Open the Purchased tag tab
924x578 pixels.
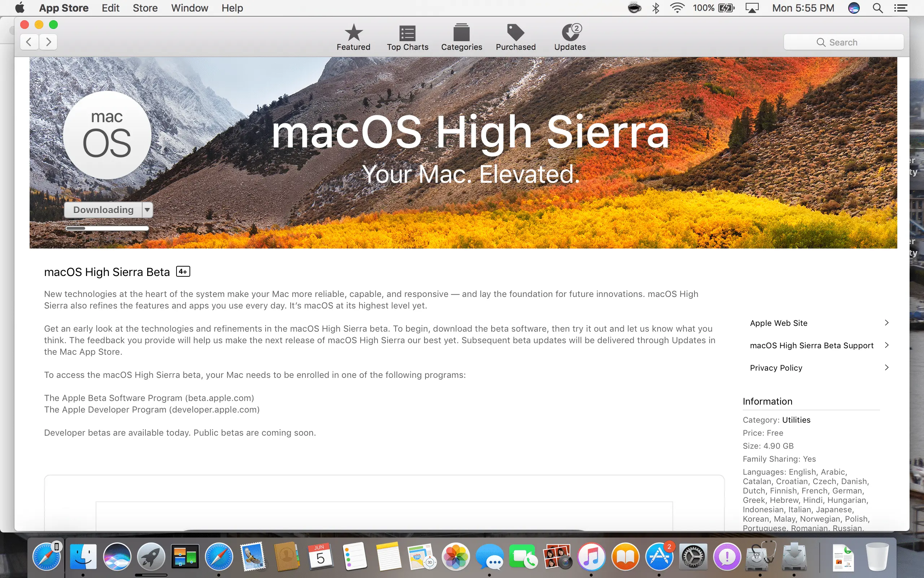coord(515,38)
